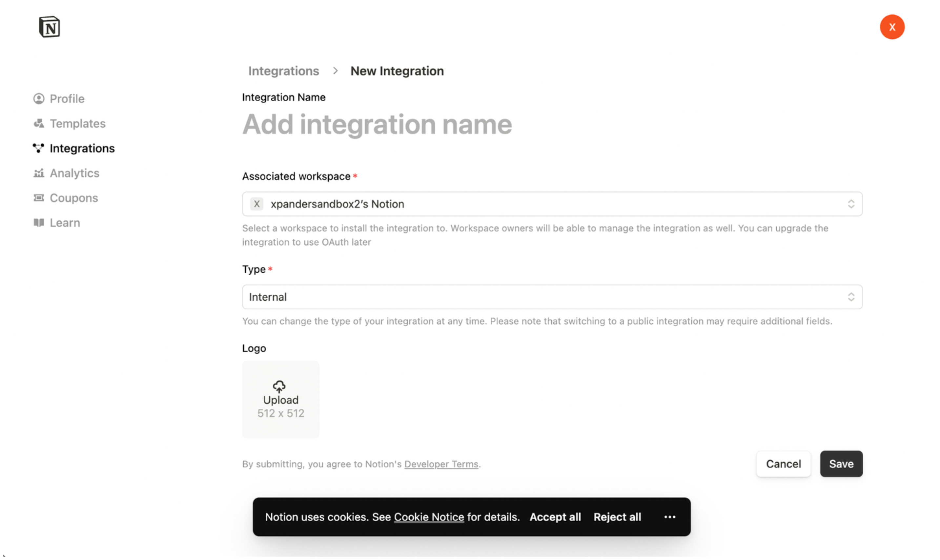Click the Analytics chart icon in sidebar
940x560 pixels.
pos(38,173)
